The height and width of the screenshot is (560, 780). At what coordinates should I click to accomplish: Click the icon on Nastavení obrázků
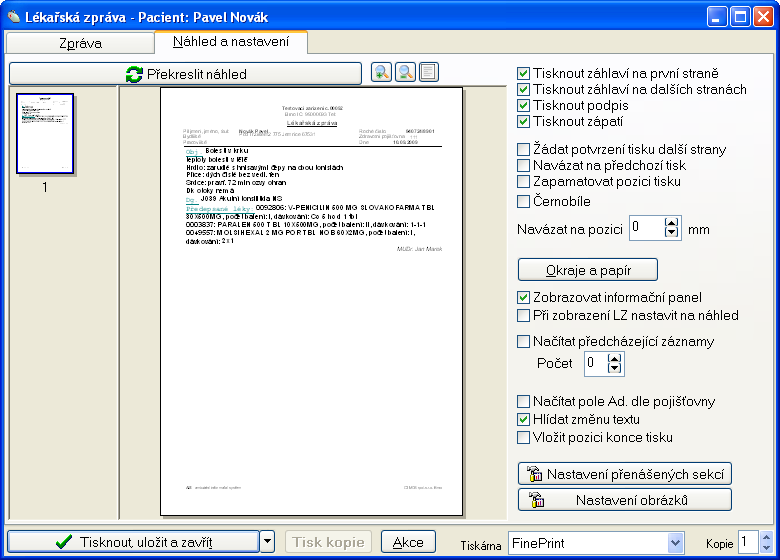tap(537, 500)
